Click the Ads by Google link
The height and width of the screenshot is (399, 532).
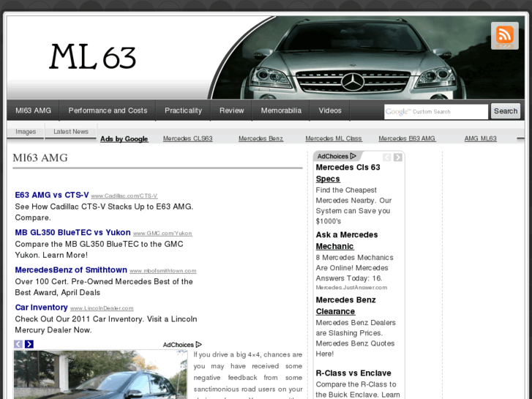[x=124, y=139]
